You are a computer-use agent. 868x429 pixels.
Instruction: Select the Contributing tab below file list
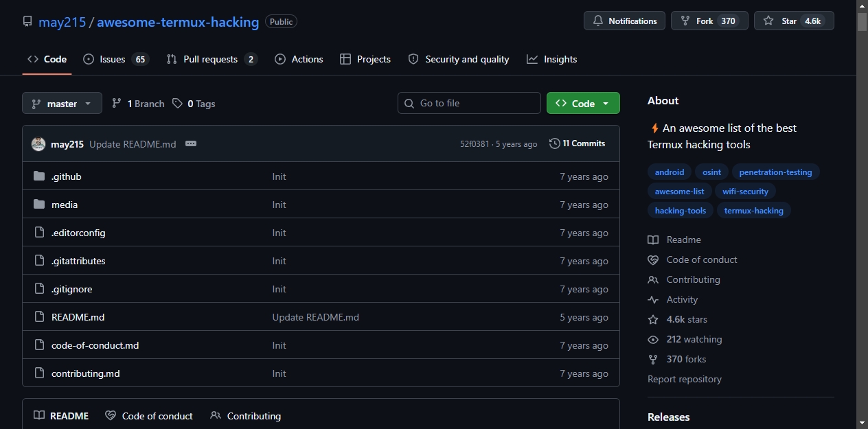[245, 416]
